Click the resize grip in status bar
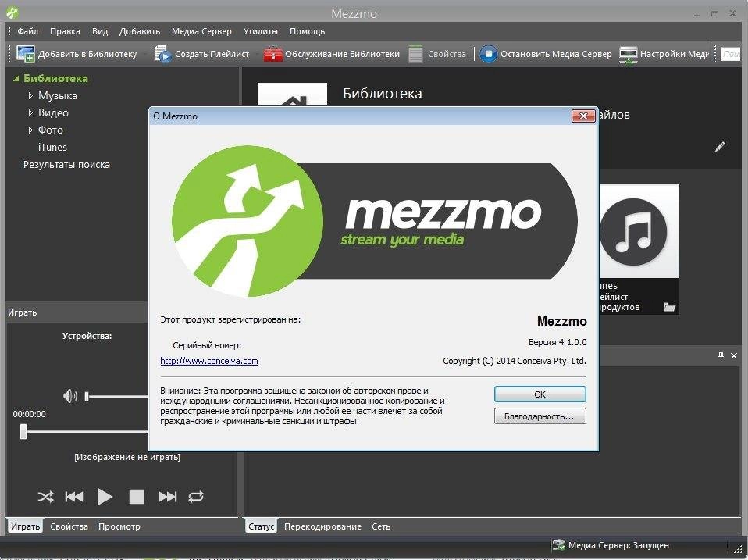Image resolution: width=748 pixels, height=560 pixels. tap(738, 548)
